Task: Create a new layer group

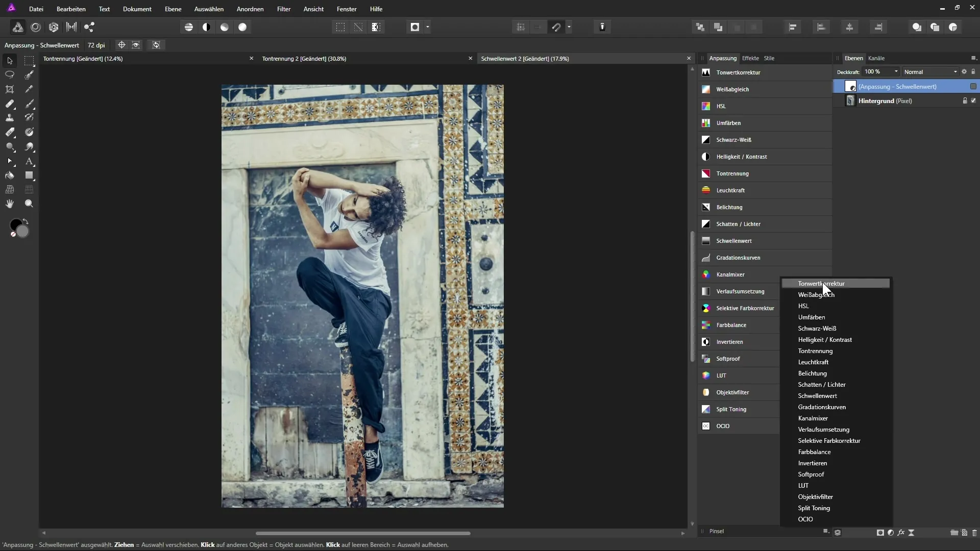Action: pyautogui.click(x=954, y=533)
